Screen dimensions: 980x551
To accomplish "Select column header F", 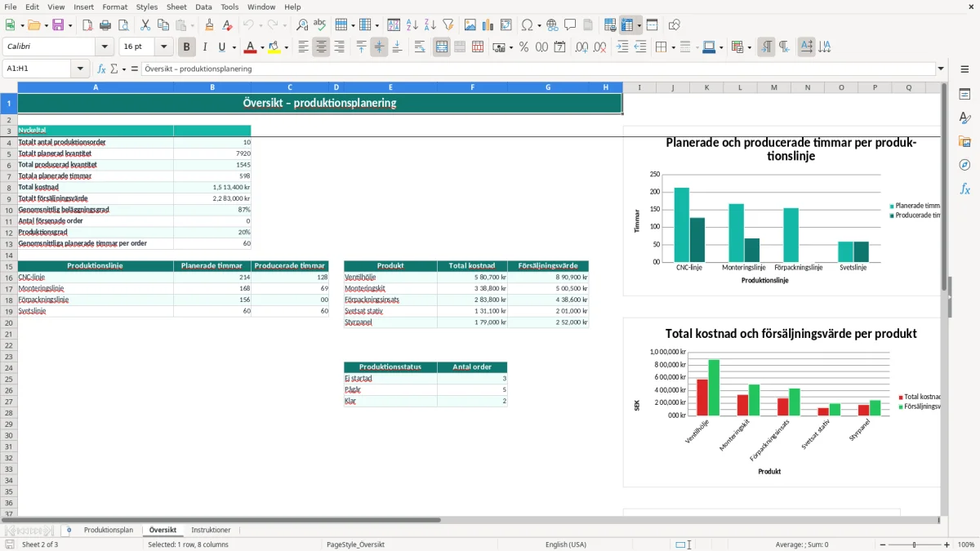I will click(472, 87).
